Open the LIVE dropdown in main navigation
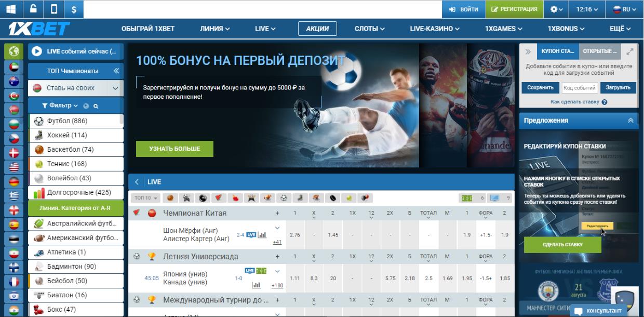The height and width of the screenshot is (317, 644). tap(265, 29)
